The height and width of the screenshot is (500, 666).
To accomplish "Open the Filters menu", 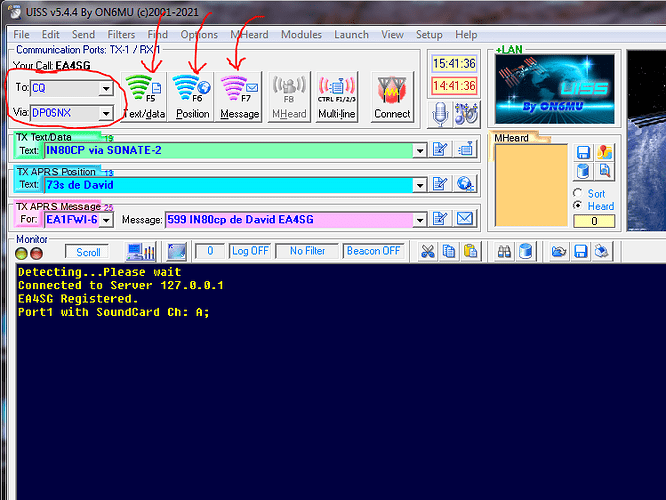I will coord(121,34).
